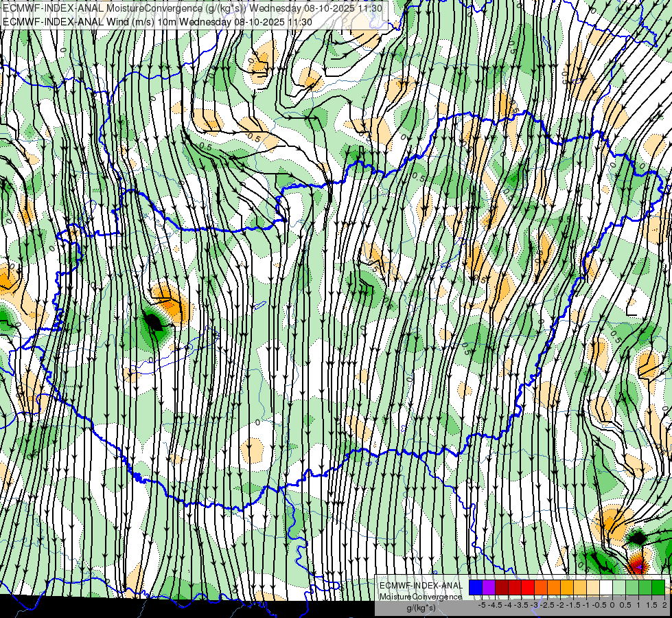Click the purple legend color swatch
Screen dimensions: 672x618
[489, 587]
